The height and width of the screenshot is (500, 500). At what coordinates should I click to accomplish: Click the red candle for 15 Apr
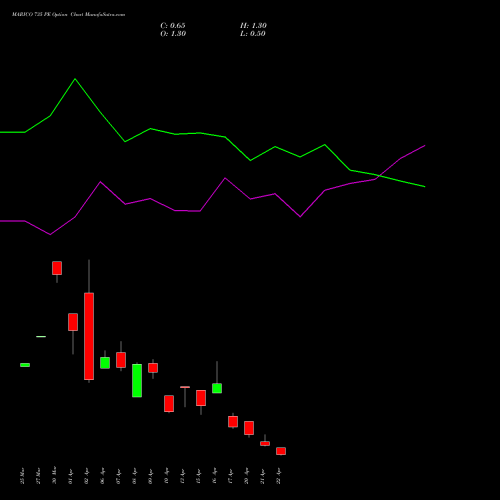point(201,398)
